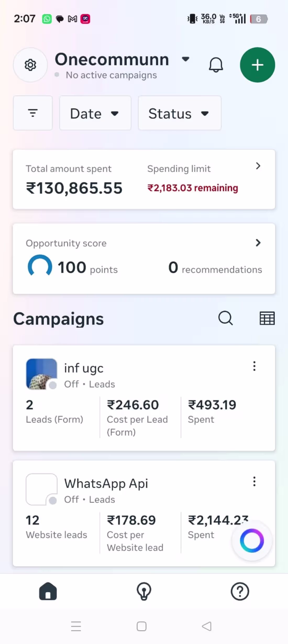
Task: Open notifications via the bell icon
Action: pos(216,65)
